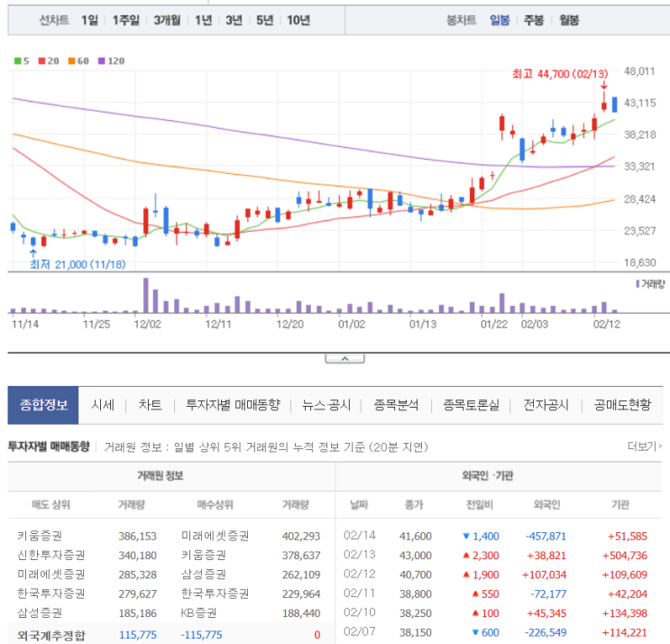Click the 최고 44,700 (02/13) high marker
Image resolution: width=670 pixels, height=644 pixels.
[560, 74]
